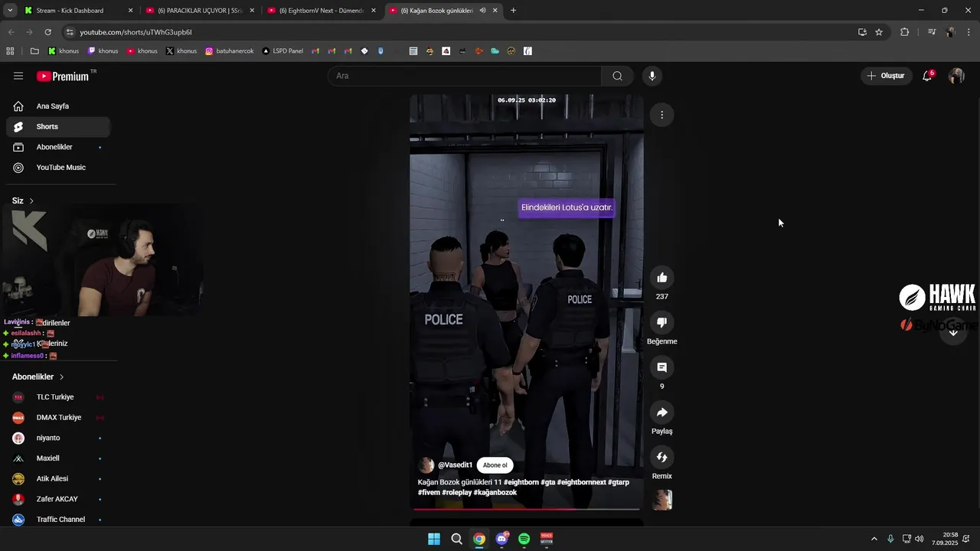The height and width of the screenshot is (551, 980).
Task: Seek using the short's red progress bar
Action: pos(527,508)
